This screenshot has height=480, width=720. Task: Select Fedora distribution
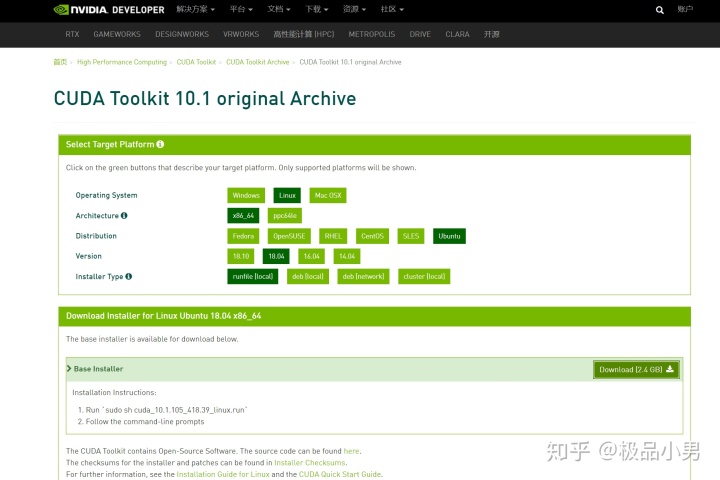click(x=243, y=236)
